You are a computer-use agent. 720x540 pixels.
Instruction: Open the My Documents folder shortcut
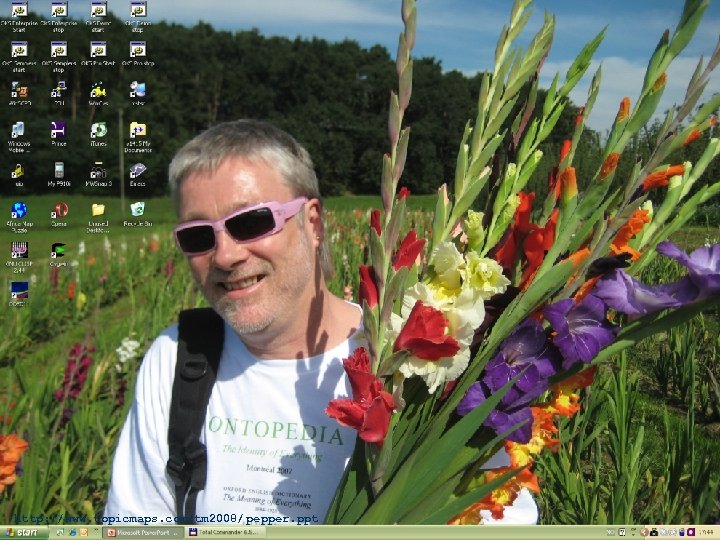(x=138, y=137)
